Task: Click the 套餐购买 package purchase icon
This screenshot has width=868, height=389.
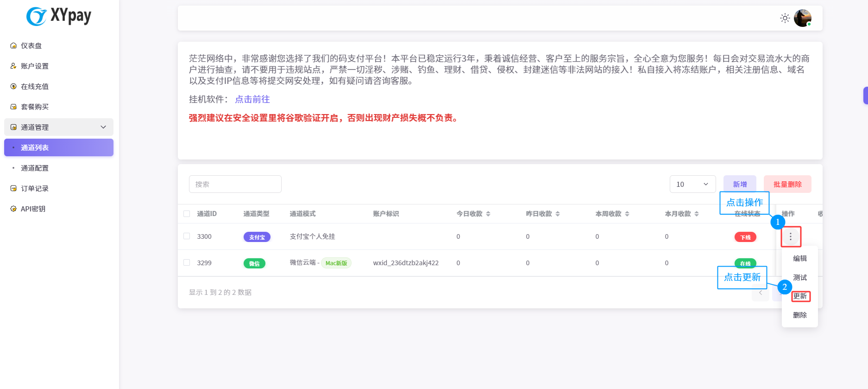Action: click(x=13, y=107)
